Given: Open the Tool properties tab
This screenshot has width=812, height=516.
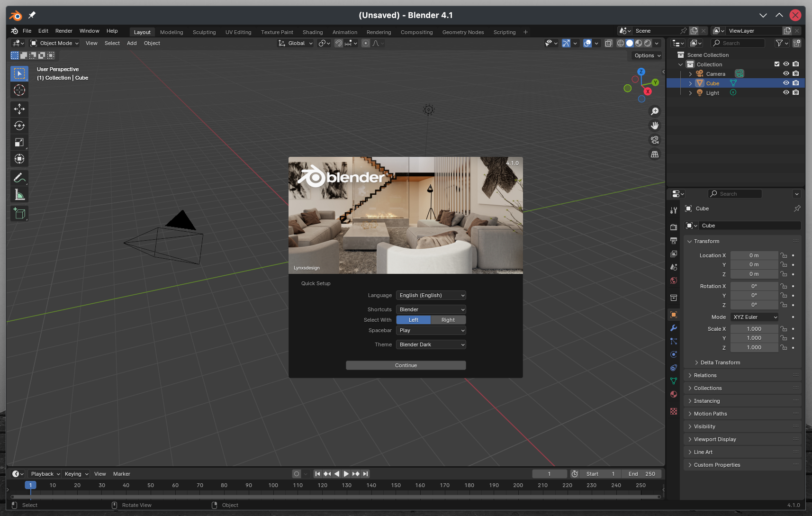Looking at the screenshot, I should coord(674,210).
